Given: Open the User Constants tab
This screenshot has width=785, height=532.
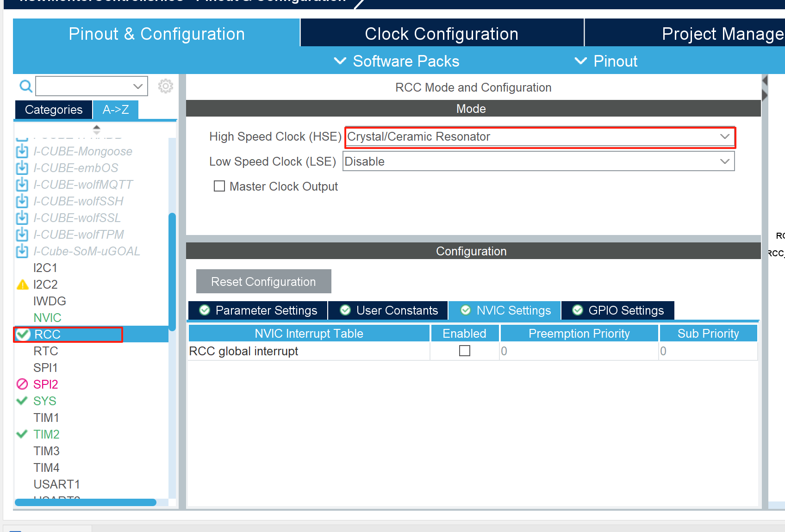Looking at the screenshot, I should click(x=388, y=310).
